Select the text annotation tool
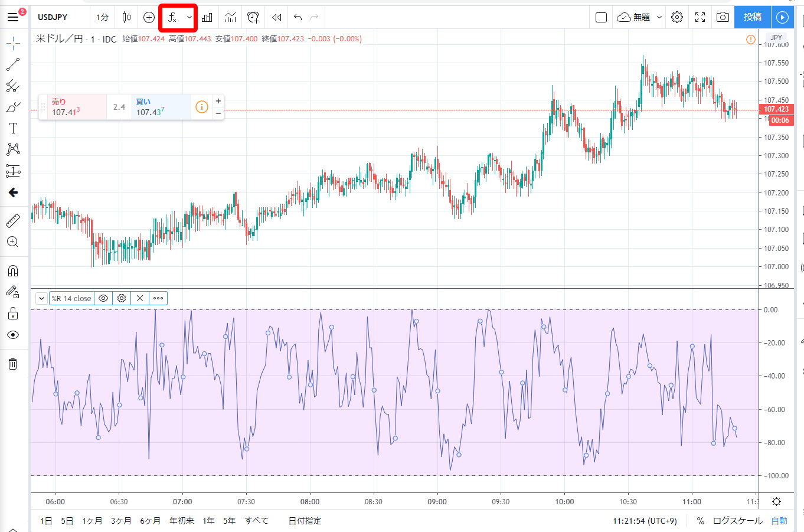The width and height of the screenshot is (804, 532). pyautogui.click(x=13, y=128)
